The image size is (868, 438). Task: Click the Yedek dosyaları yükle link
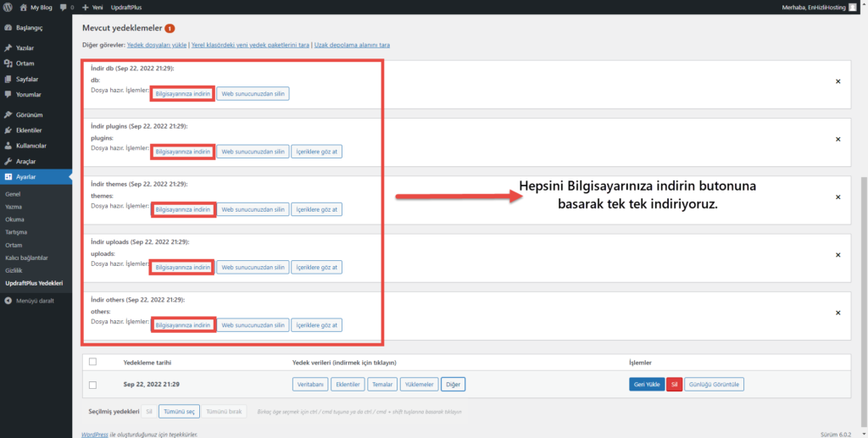157,45
